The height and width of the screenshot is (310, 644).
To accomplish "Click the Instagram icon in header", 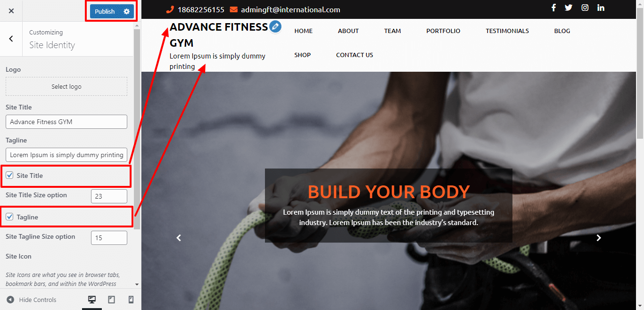I will (x=585, y=8).
